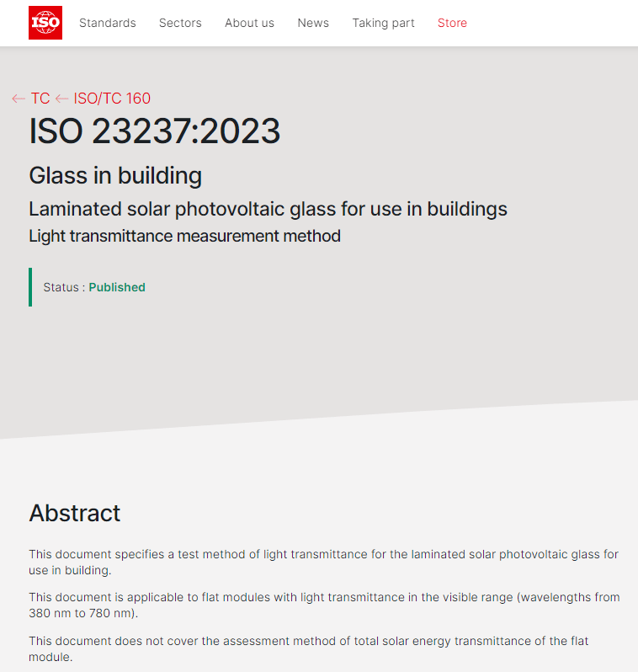Go to the News section
This screenshot has width=638, height=672.
coord(313,23)
